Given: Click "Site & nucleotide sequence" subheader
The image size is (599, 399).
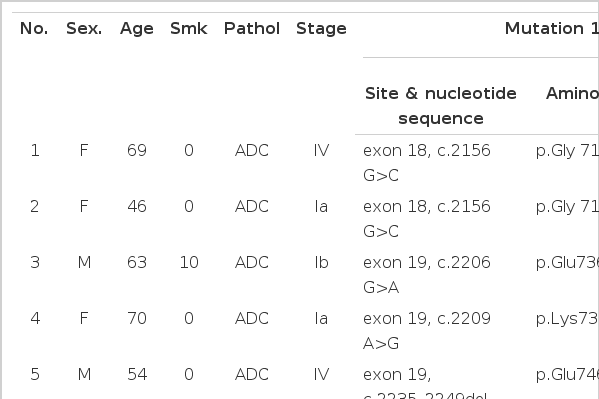Looking at the screenshot, I should tap(440, 106).
